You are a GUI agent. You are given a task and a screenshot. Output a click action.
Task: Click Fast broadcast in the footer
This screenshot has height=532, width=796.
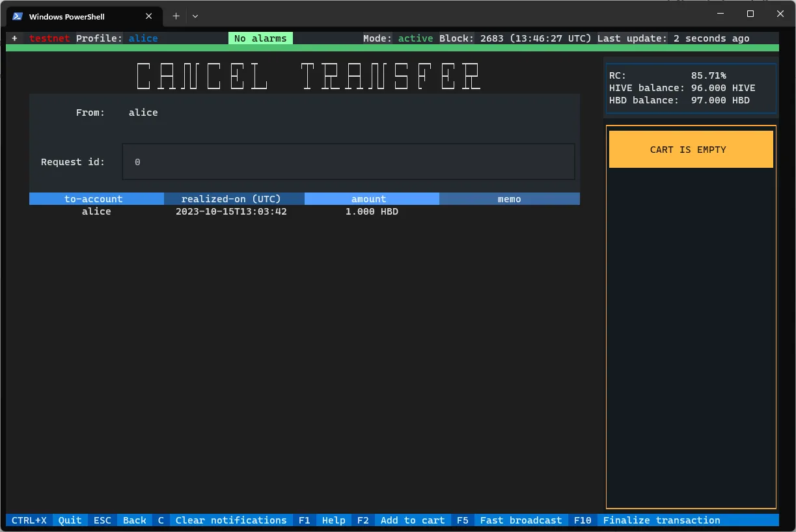pos(521,520)
